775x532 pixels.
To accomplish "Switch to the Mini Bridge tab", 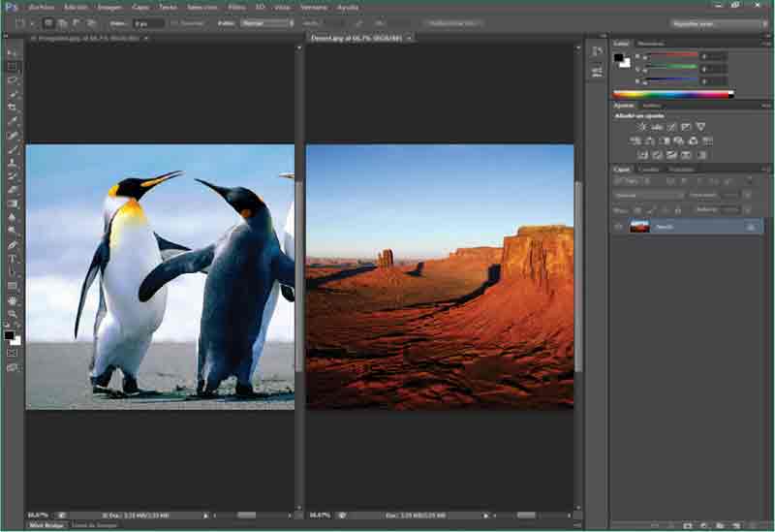I will [46, 524].
